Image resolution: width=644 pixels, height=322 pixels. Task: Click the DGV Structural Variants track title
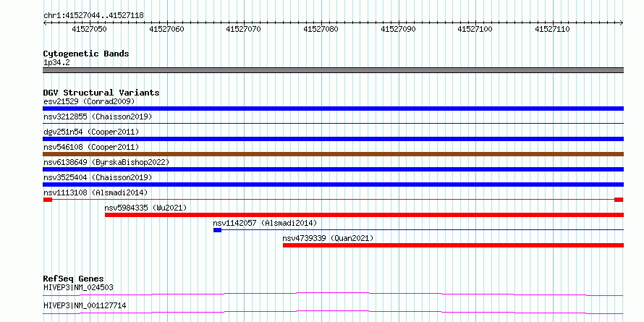tap(101, 93)
